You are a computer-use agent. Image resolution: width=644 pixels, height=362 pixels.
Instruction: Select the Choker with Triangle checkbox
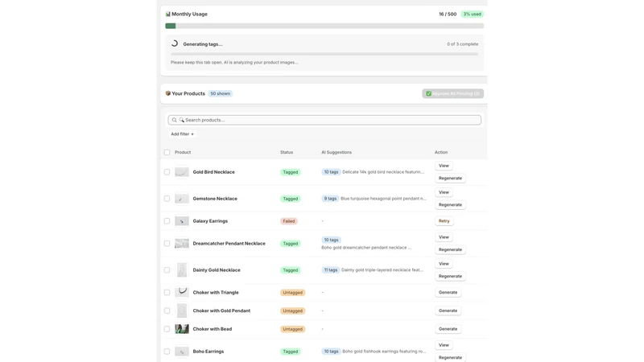pyautogui.click(x=167, y=293)
